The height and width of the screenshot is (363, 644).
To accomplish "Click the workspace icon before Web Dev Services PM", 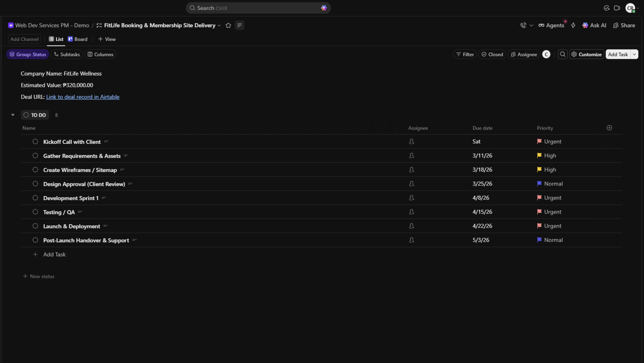I will coord(11,25).
